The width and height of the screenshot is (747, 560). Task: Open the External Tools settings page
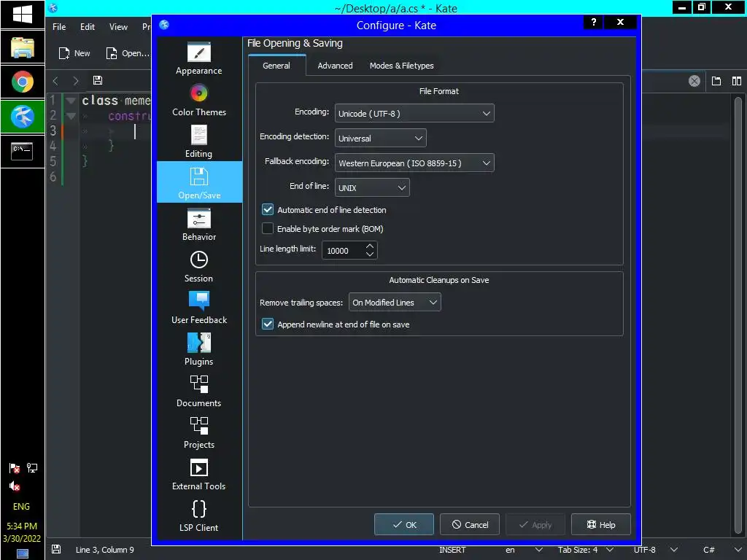point(199,473)
